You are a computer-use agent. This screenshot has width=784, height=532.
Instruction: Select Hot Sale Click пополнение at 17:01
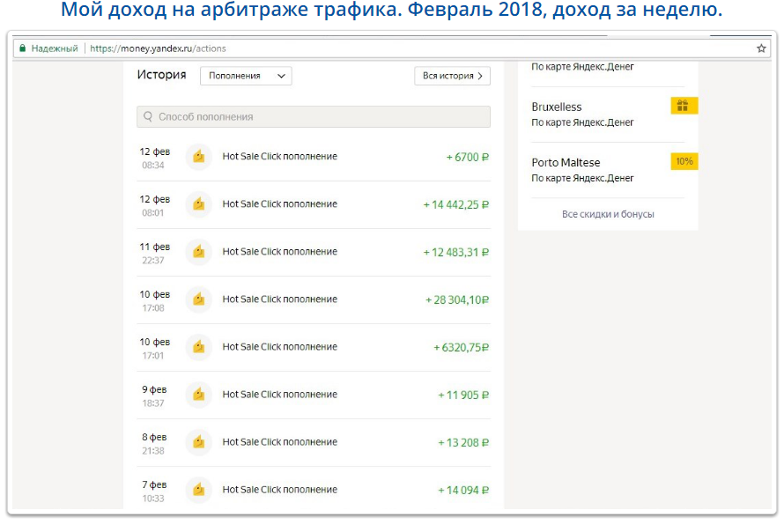tap(279, 346)
